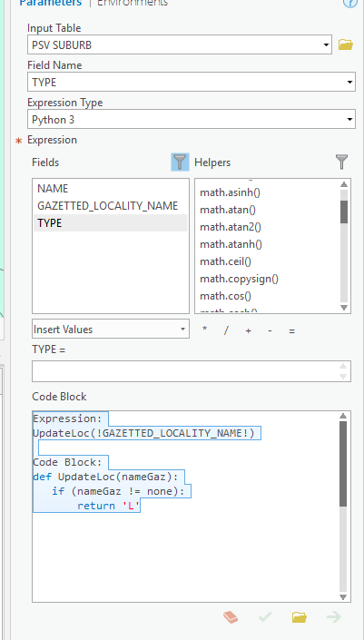The height and width of the screenshot is (640, 364).
Task: Click the Helpers list scrollbar thumb
Action: click(344, 212)
